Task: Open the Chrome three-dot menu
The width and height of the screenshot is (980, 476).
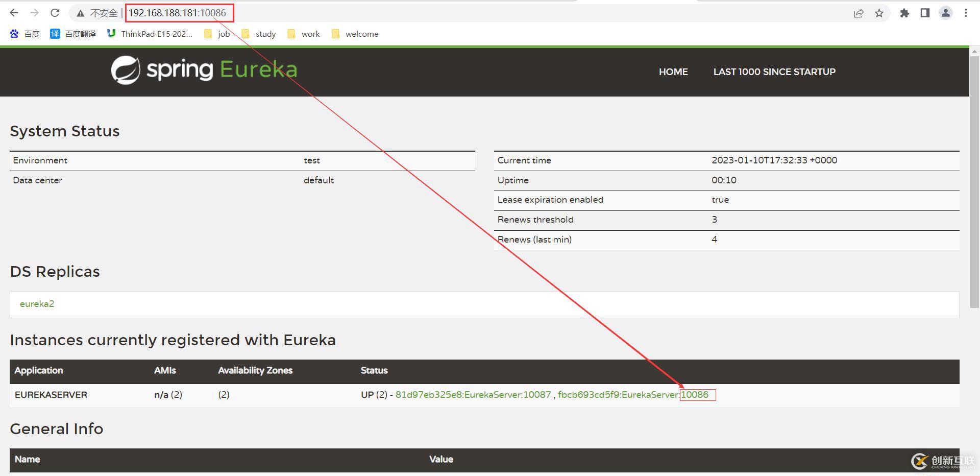Action: [966, 13]
